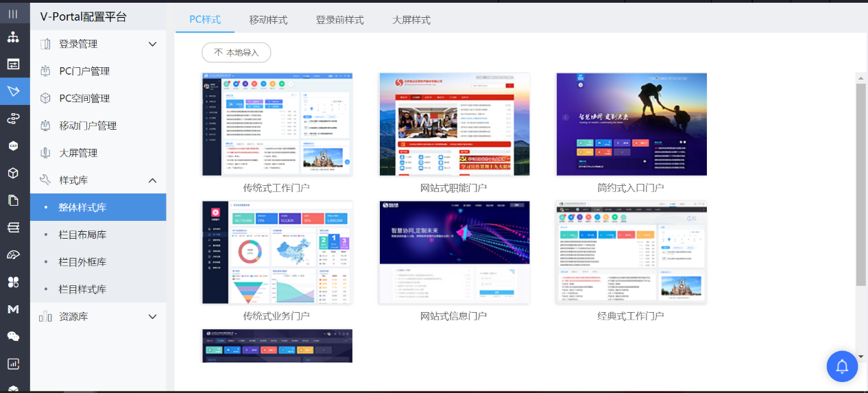The width and height of the screenshot is (868, 393).
Task: Click the CAP hexagon icon
Action: coord(13,145)
